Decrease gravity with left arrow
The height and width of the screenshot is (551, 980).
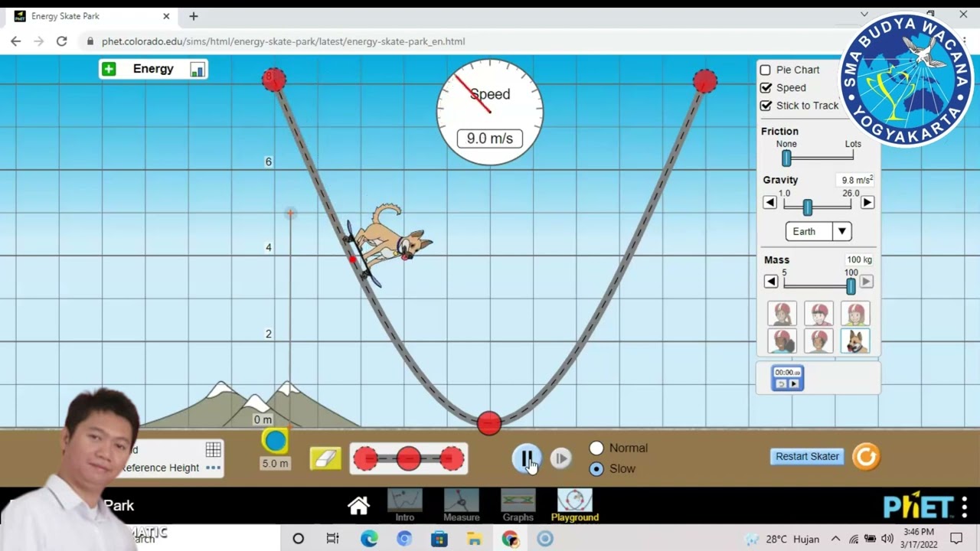tap(769, 203)
